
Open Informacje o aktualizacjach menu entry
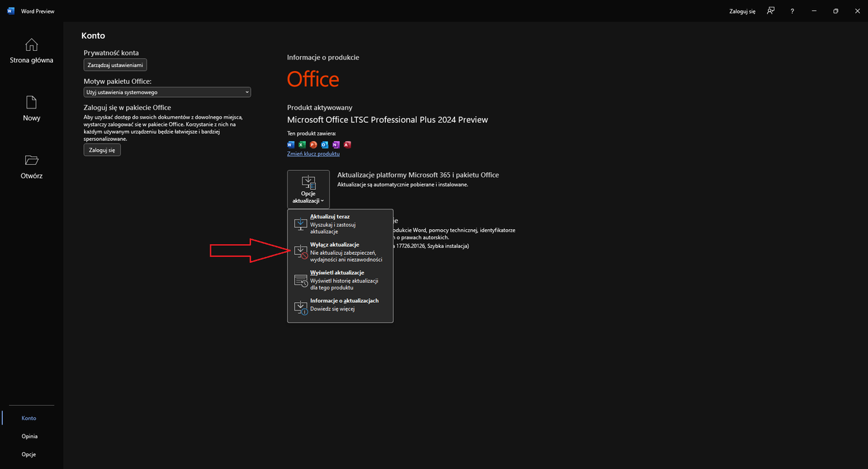340,308
